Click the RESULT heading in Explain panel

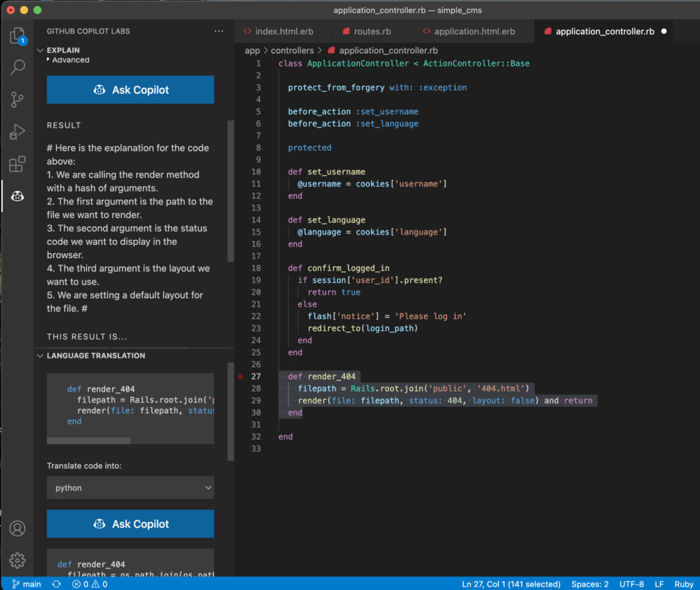point(64,126)
